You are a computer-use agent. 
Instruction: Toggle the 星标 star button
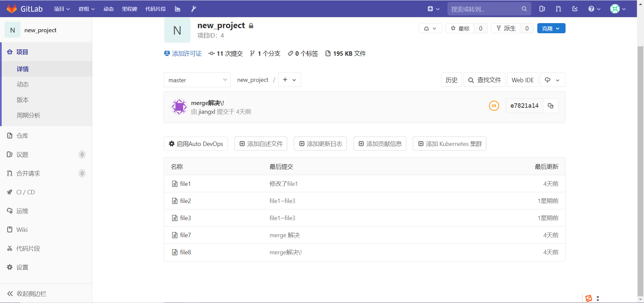(460, 29)
